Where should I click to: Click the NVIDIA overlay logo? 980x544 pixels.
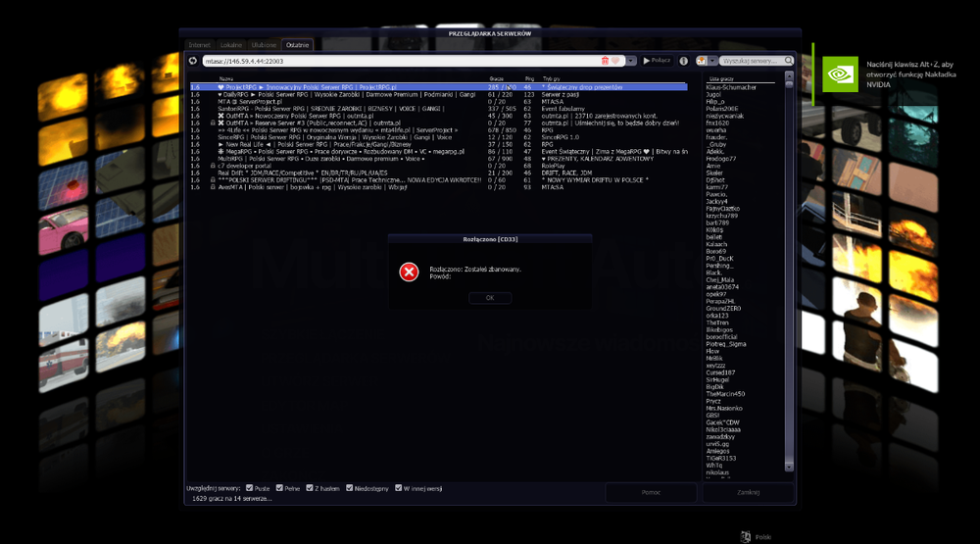click(x=840, y=74)
